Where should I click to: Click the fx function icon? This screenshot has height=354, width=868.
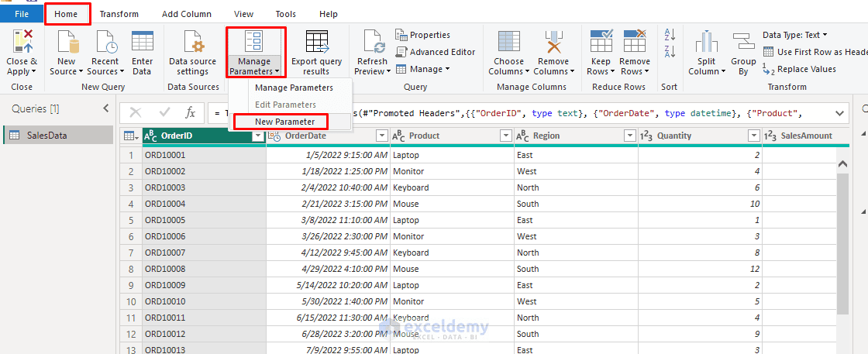pos(191,113)
